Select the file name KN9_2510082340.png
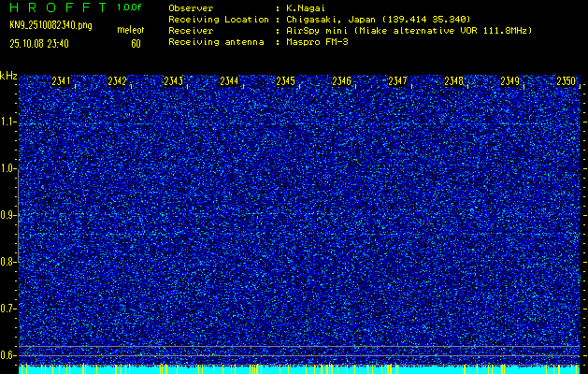The width and height of the screenshot is (588, 374). pyautogui.click(x=50, y=25)
